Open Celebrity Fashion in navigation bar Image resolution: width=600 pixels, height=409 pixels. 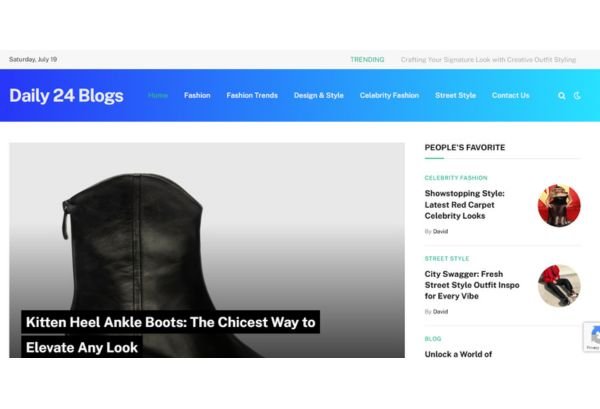(389, 95)
